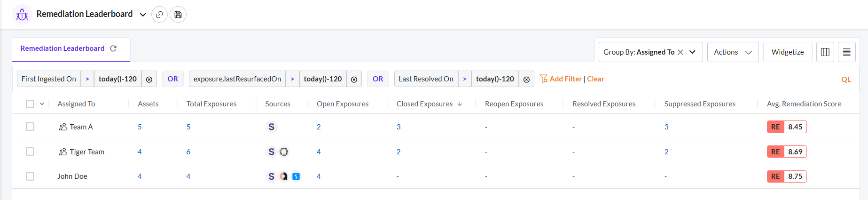Click Add Filter link
Viewport: 868px width, 200px height.
click(566, 79)
